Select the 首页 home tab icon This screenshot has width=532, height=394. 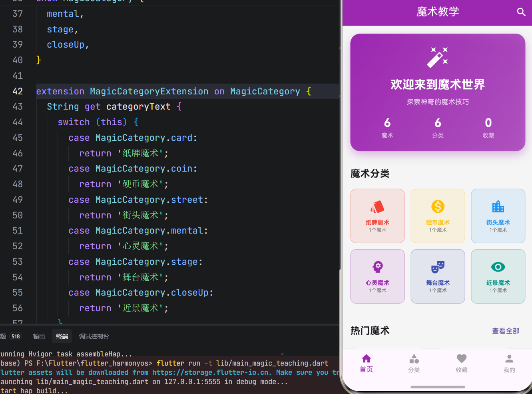pyautogui.click(x=366, y=358)
